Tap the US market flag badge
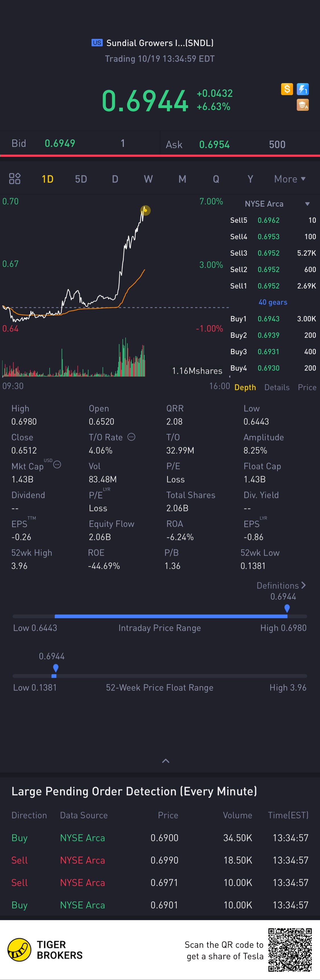Image resolution: width=320 pixels, height=980 pixels. [97, 43]
